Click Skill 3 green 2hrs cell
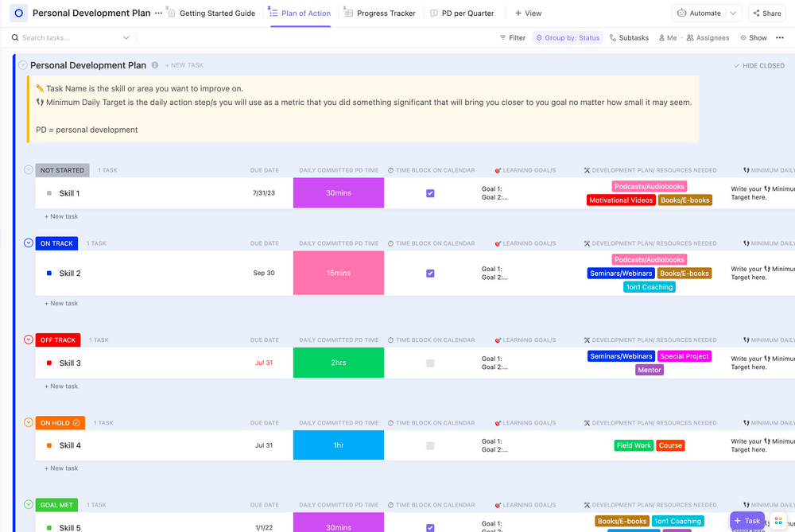 (x=339, y=363)
